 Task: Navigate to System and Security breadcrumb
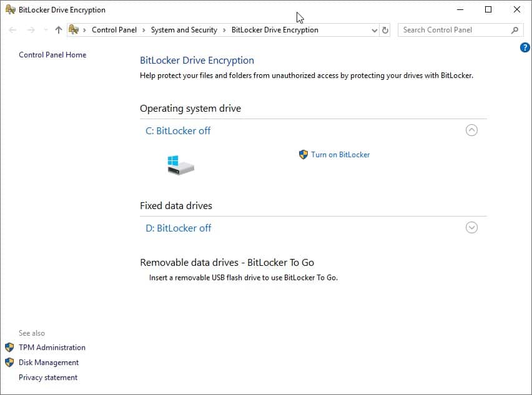tap(184, 30)
